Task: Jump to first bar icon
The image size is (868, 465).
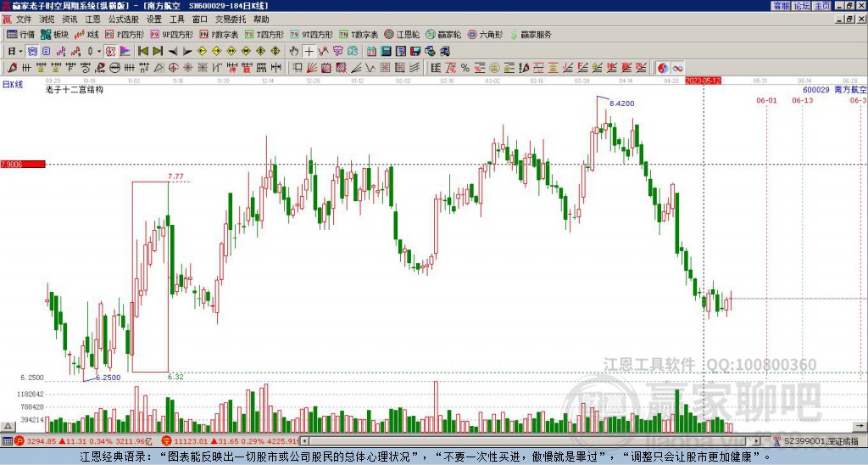Action: (x=142, y=52)
